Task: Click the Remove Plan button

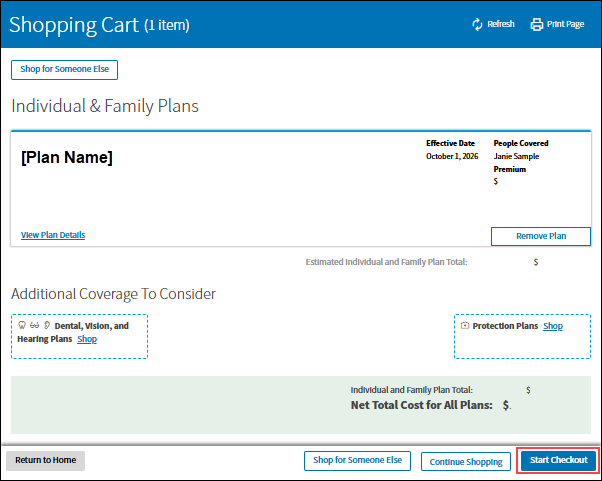Action: [x=541, y=236]
